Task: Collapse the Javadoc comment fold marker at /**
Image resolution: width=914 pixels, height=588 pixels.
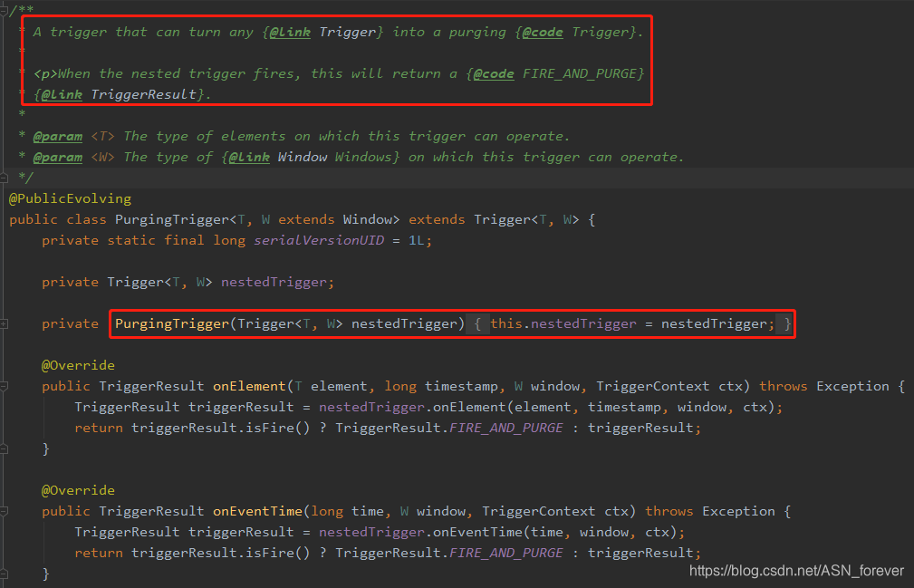Action: click(4, 11)
